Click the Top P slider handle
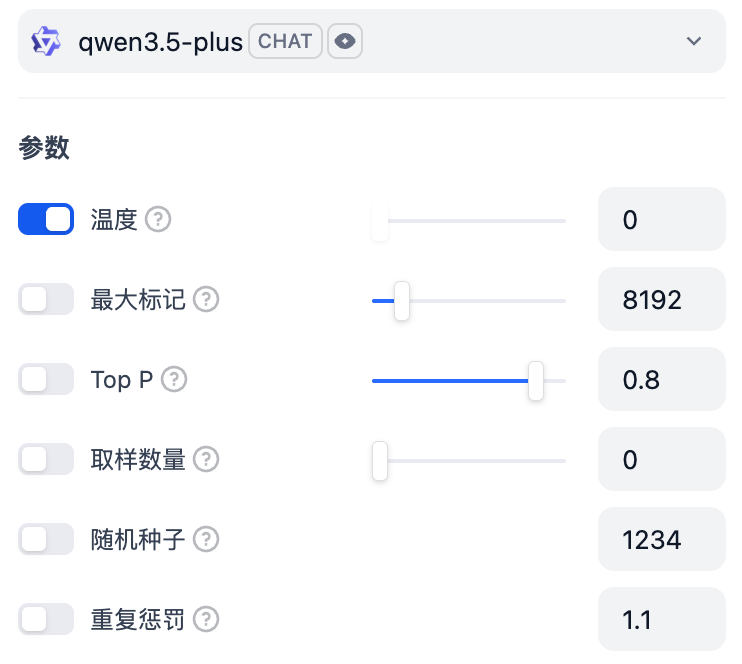The image size is (742, 664). click(x=536, y=381)
